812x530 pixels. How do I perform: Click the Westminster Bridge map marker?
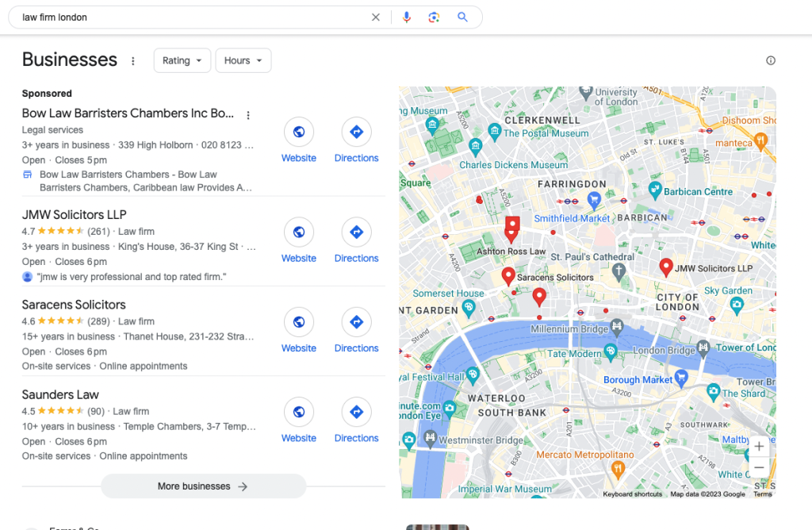430,439
